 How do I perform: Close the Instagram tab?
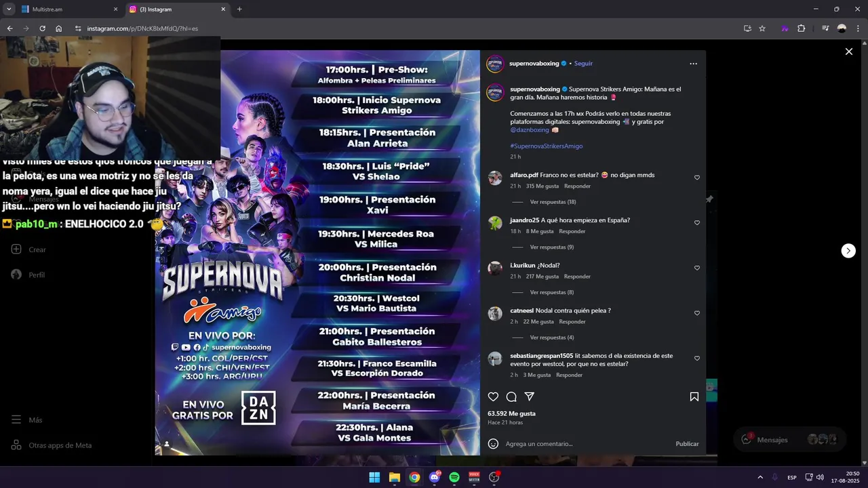click(x=223, y=9)
